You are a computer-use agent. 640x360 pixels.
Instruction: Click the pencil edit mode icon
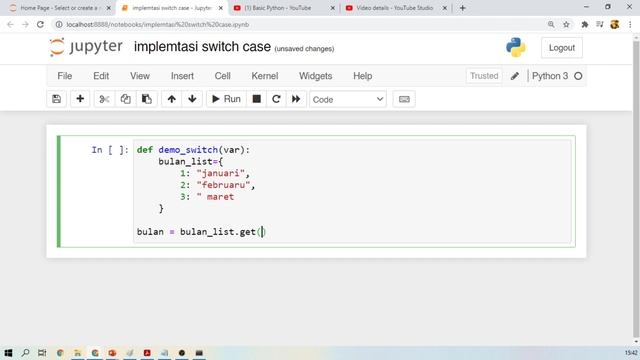point(515,76)
